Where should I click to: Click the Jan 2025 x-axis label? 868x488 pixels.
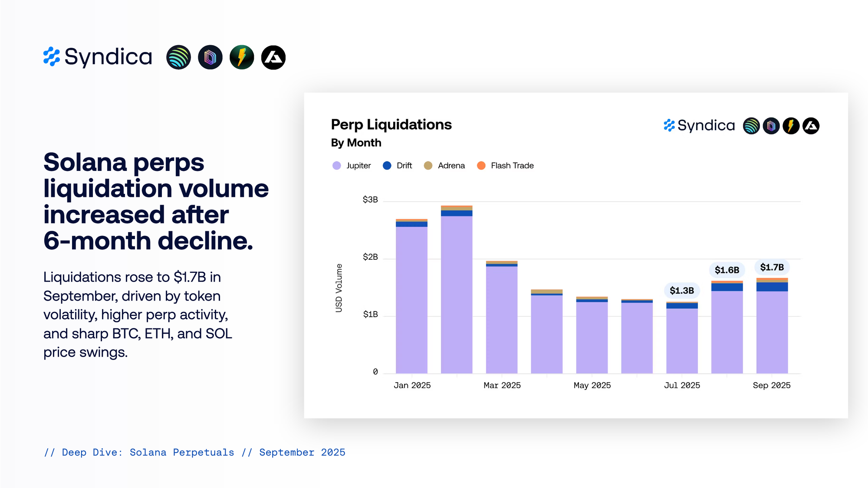(x=412, y=385)
